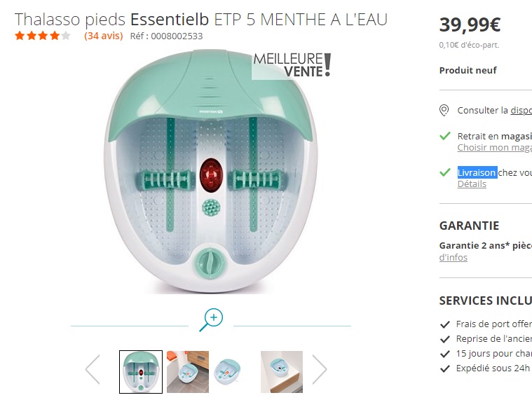Click the green check beside Livraison
Screen dimensions: 532x407
(444, 172)
